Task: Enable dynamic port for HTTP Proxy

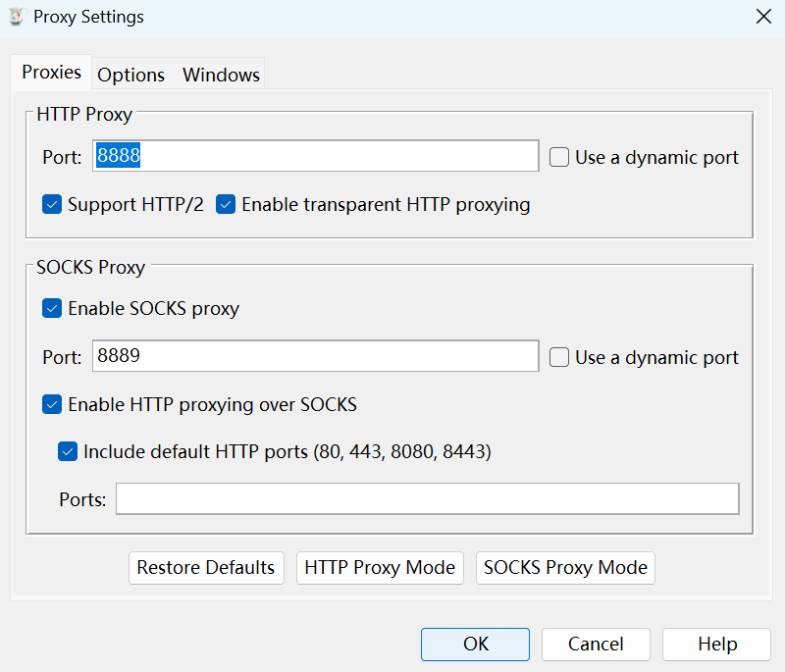Action: coord(559,157)
